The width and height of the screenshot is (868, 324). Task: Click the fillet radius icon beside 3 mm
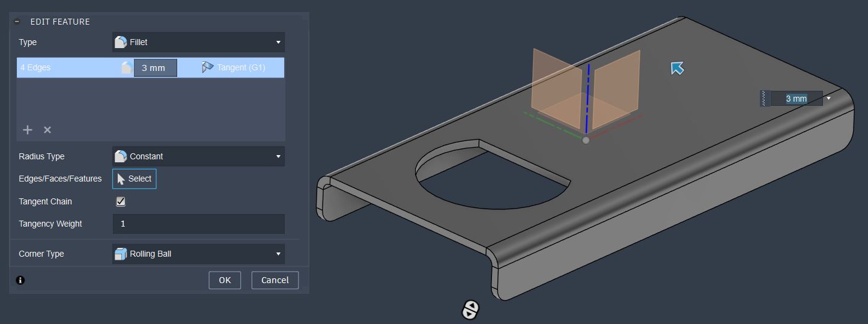[x=127, y=68]
